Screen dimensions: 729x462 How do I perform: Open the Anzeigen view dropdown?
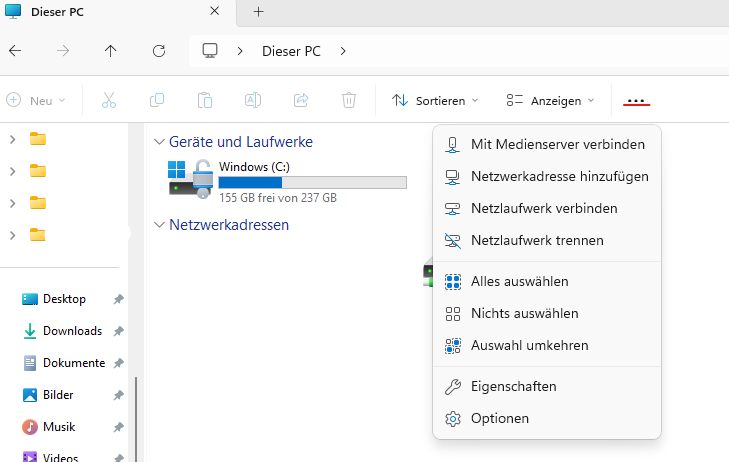(x=550, y=100)
